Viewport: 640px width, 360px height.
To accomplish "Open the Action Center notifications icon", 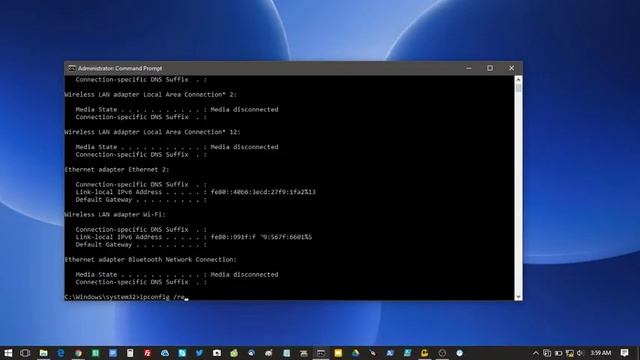I will 624,353.
